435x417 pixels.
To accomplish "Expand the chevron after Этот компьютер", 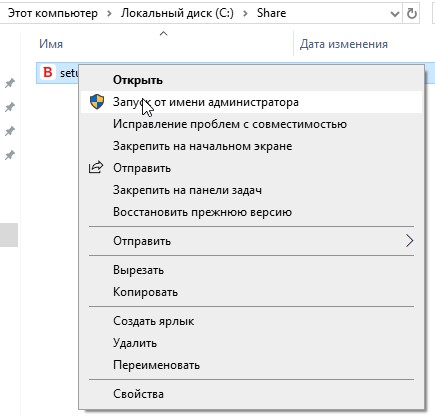I will click(x=109, y=13).
